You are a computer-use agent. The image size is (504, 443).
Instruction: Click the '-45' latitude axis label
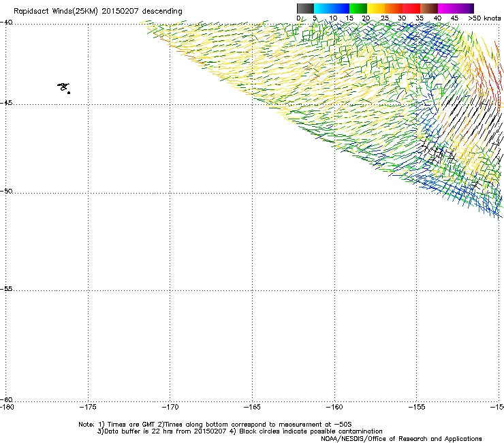coord(6,103)
